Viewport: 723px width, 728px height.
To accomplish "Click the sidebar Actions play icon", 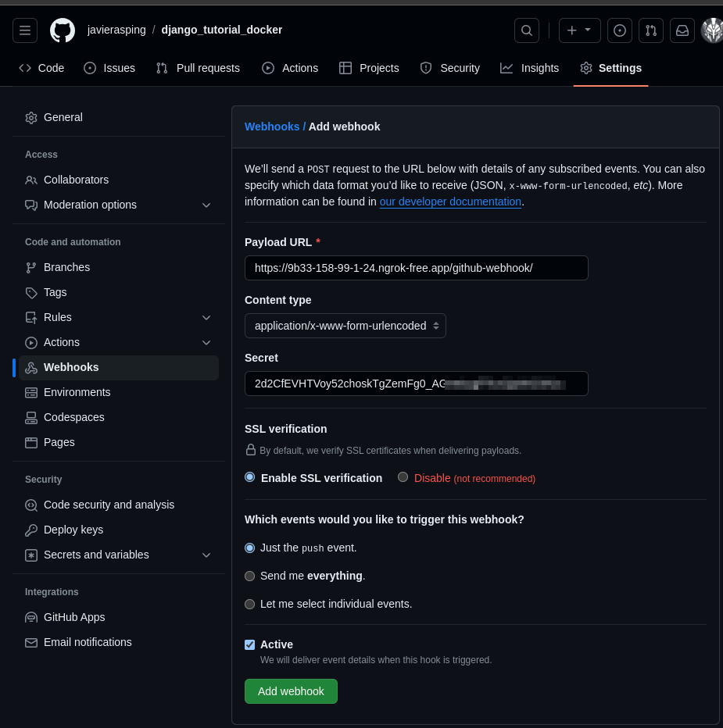I will click(31, 343).
